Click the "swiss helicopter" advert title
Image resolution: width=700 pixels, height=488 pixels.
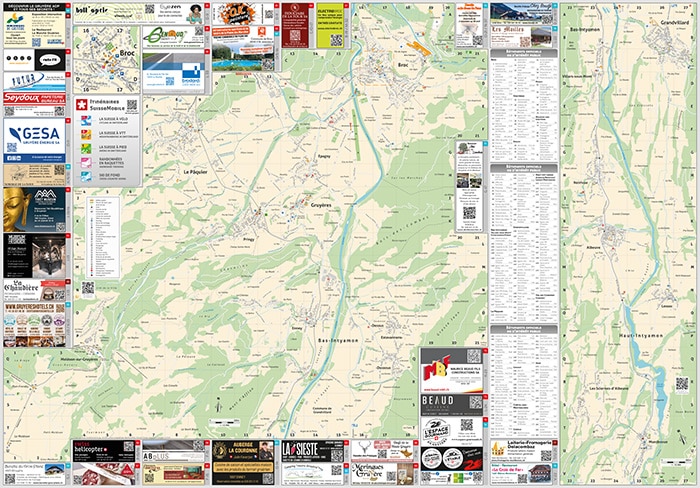click(x=92, y=448)
